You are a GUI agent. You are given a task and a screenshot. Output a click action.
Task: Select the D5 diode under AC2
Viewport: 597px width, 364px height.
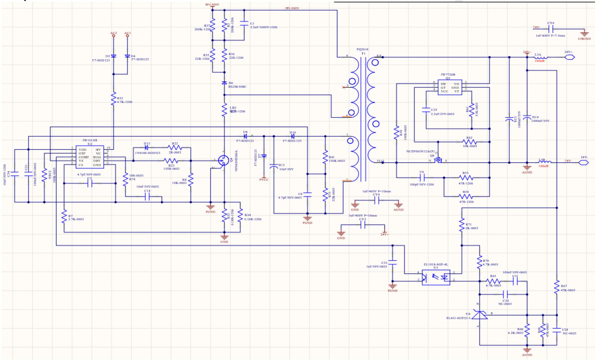coord(113,56)
